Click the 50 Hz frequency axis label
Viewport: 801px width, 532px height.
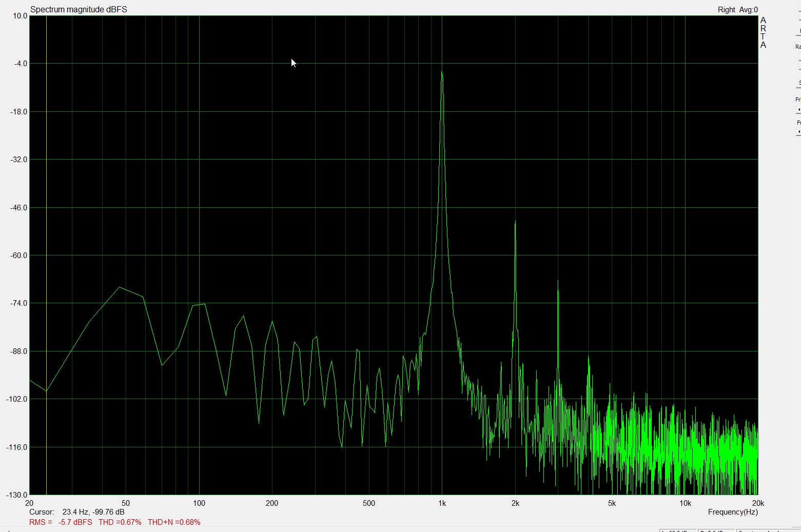126,503
